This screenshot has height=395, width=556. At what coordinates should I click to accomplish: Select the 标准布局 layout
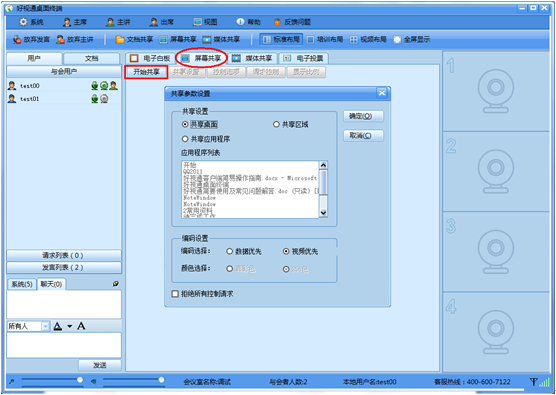click(x=282, y=39)
